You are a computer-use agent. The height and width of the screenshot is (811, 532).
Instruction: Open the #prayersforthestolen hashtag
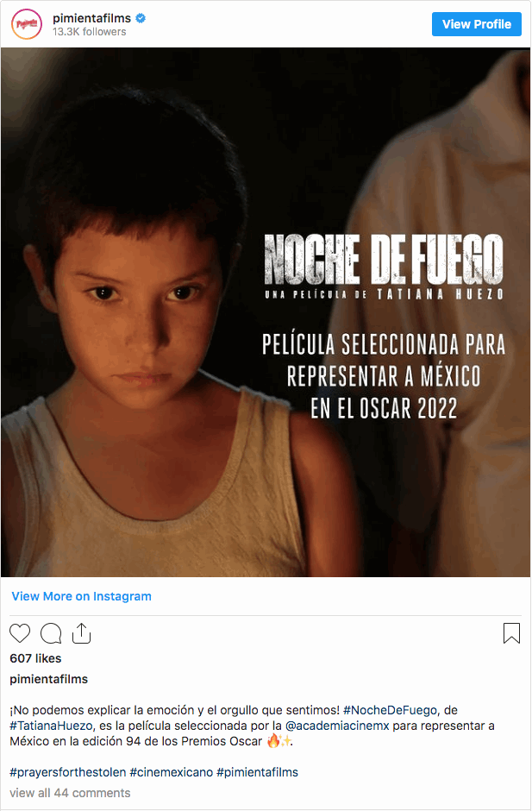coord(68,772)
